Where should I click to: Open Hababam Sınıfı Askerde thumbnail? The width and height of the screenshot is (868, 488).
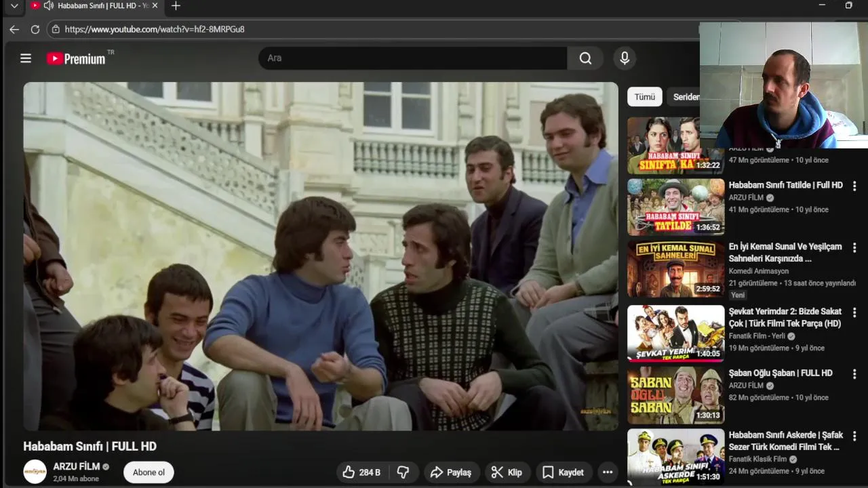tap(675, 456)
